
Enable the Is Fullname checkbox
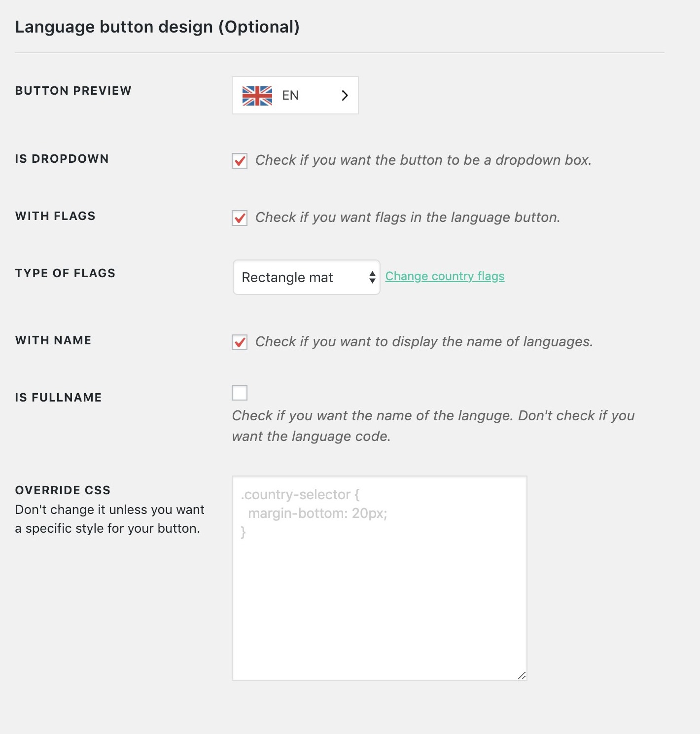click(x=240, y=393)
